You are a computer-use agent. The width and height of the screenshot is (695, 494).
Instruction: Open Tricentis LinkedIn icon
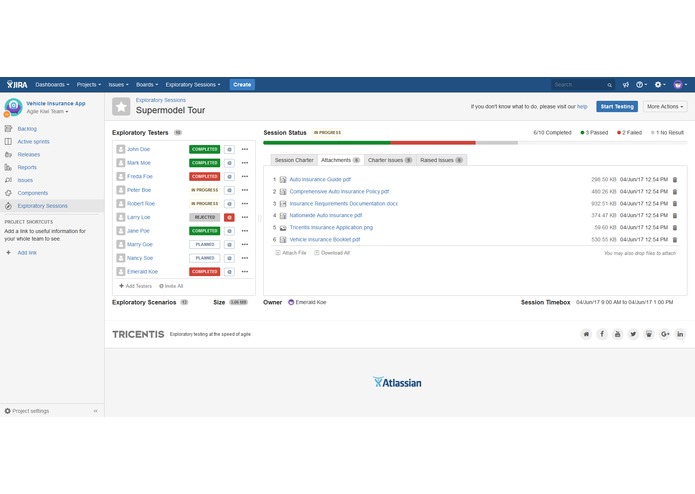(x=680, y=334)
